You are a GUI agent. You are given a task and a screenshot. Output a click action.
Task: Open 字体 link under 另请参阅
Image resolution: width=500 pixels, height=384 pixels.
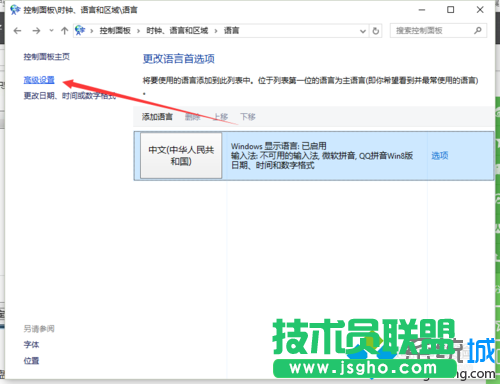pyautogui.click(x=31, y=344)
